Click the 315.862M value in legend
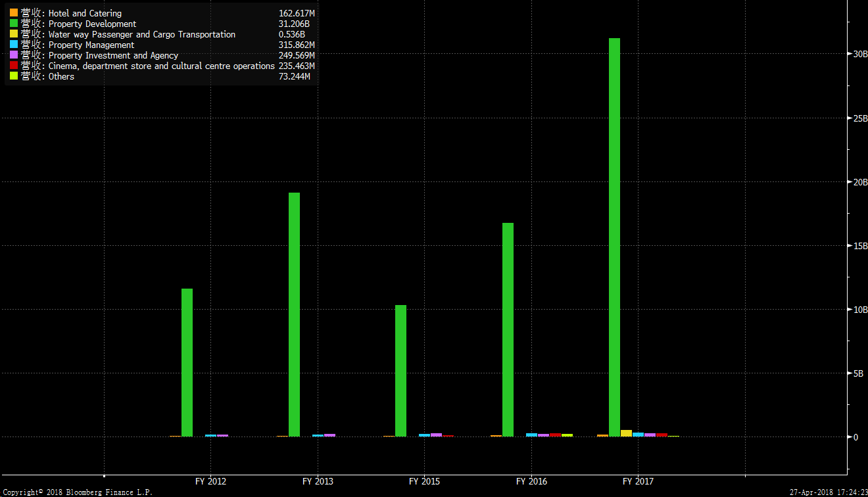Image resolution: width=868 pixels, height=497 pixels. 297,45
